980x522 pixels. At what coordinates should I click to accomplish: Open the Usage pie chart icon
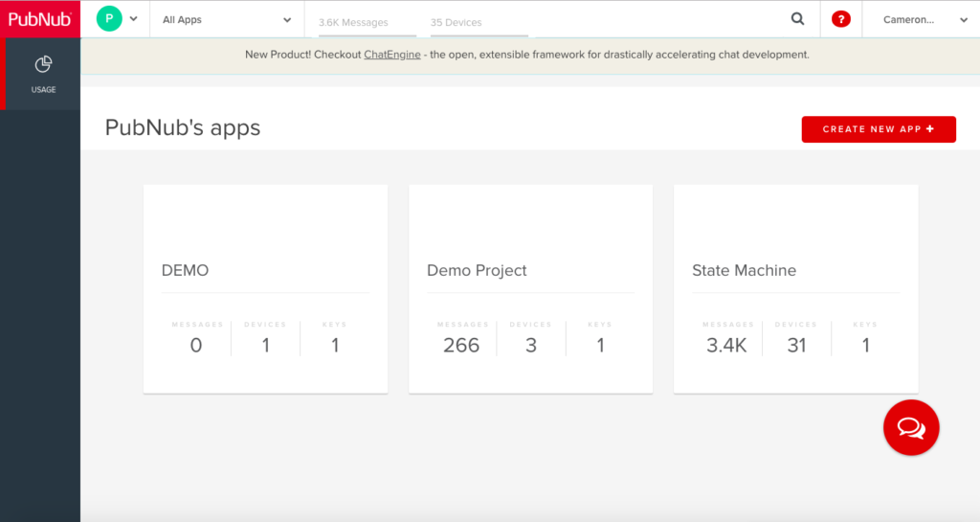point(43,65)
